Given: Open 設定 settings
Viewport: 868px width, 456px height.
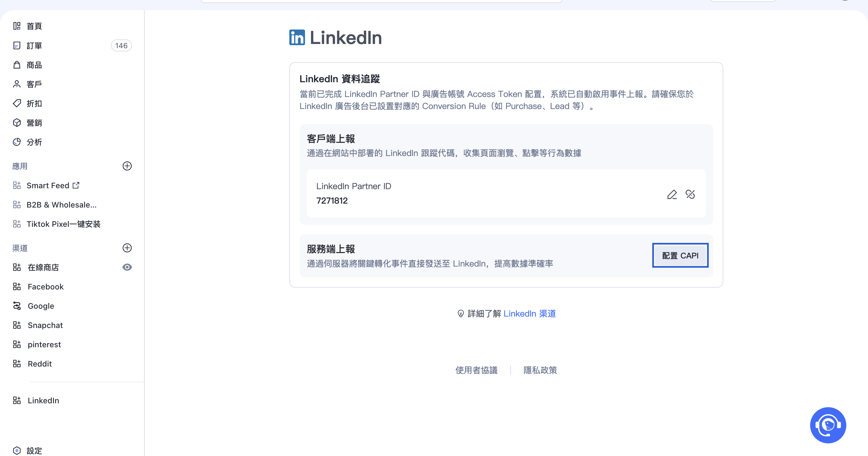Looking at the screenshot, I should pos(34,451).
